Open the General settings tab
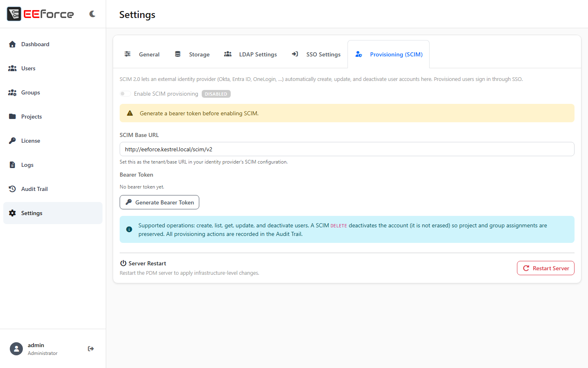 142,54
